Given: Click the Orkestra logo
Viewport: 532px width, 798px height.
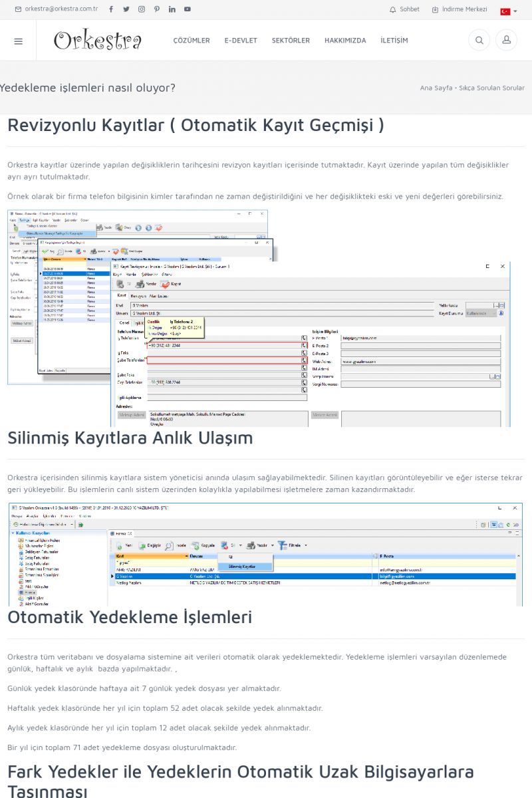Looking at the screenshot, I should 98,41.
